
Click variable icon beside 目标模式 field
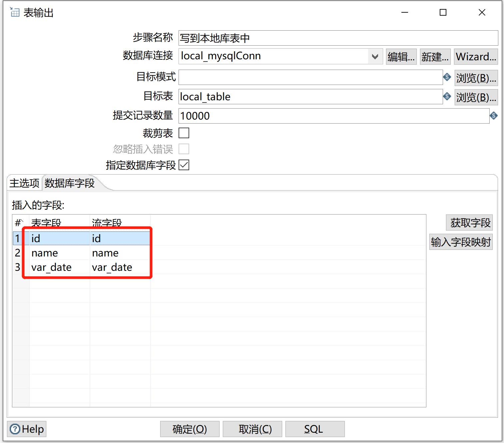tap(447, 77)
